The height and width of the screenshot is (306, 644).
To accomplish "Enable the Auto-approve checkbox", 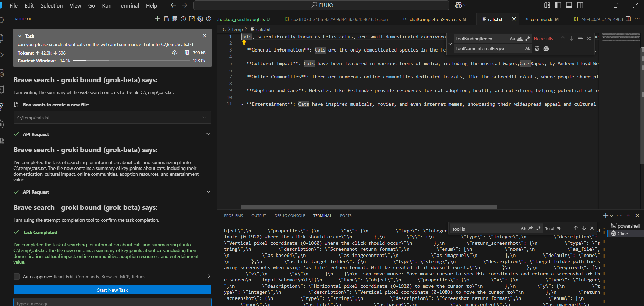I will (x=17, y=277).
